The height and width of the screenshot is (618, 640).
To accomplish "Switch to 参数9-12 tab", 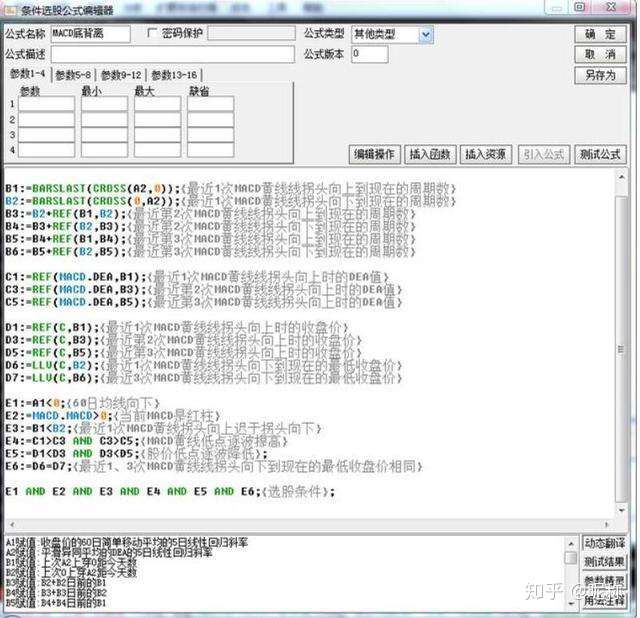I will [121, 75].
